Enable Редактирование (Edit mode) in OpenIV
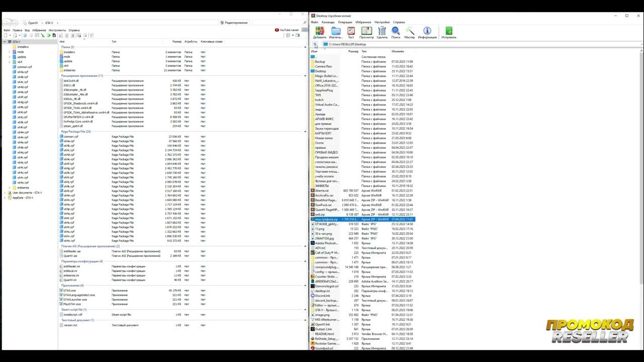The height and width of the screenshot is (362, 644). 234,23
